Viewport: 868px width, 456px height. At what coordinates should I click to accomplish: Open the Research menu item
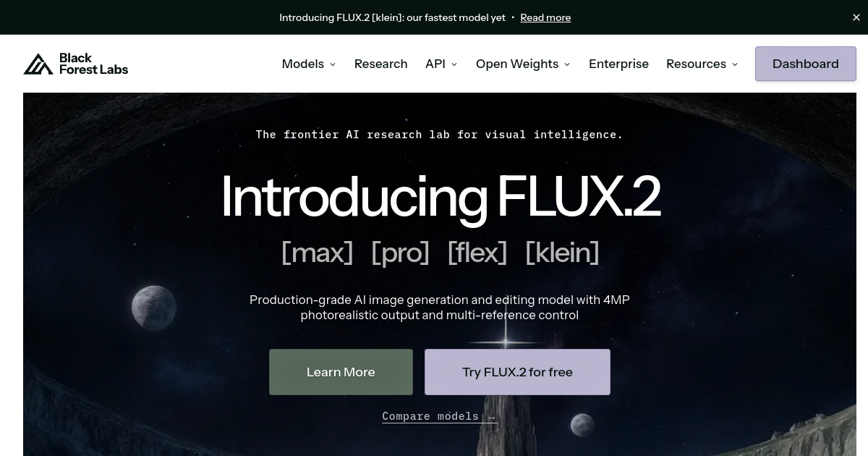(x=381, y=64)
